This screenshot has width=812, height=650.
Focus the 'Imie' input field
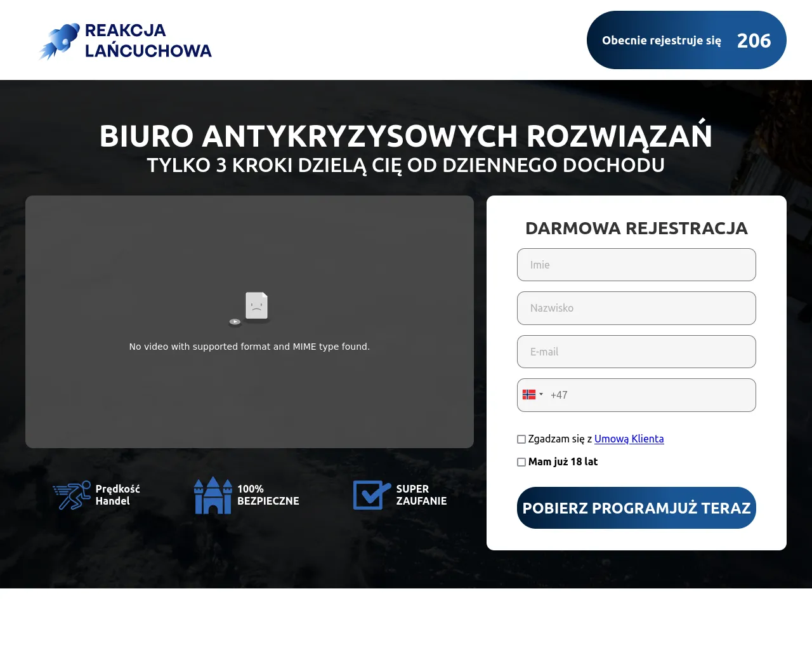(636, 265)
